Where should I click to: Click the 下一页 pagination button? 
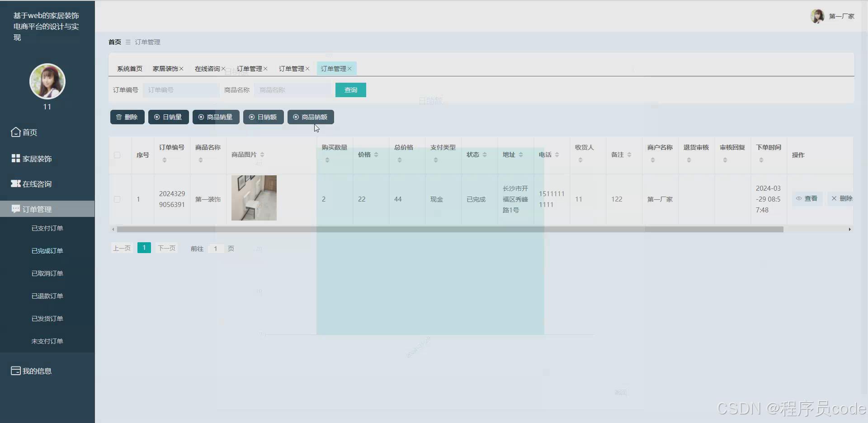(x=167, y=248)
